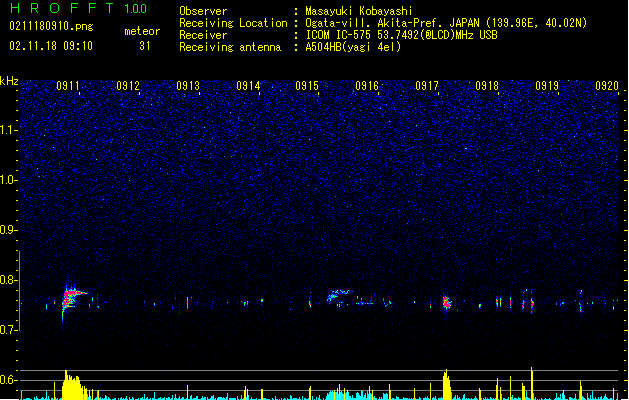Click the 1.0 kHz axis label
This screenshot has height=400, width=629.
pos(8,180)
